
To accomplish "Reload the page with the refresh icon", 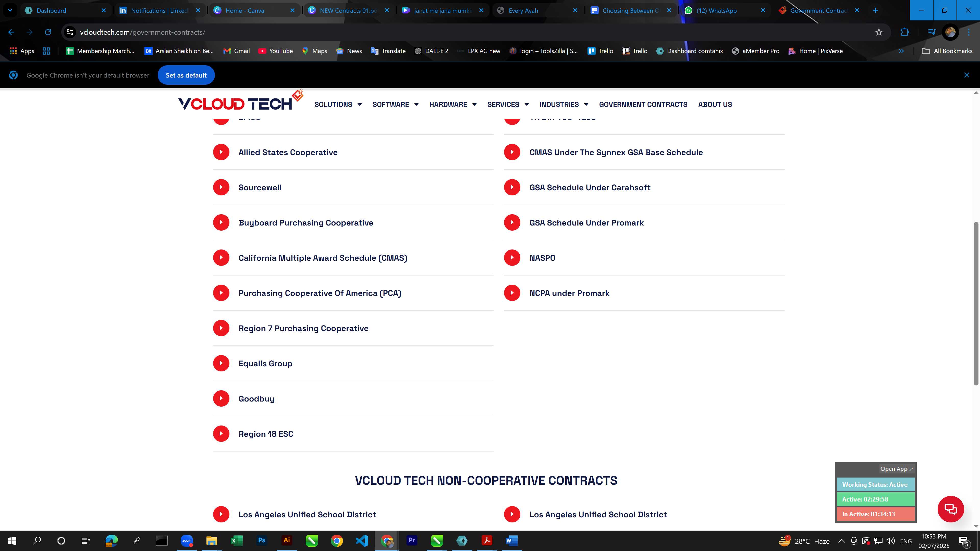I will click(x=48, y=32).
